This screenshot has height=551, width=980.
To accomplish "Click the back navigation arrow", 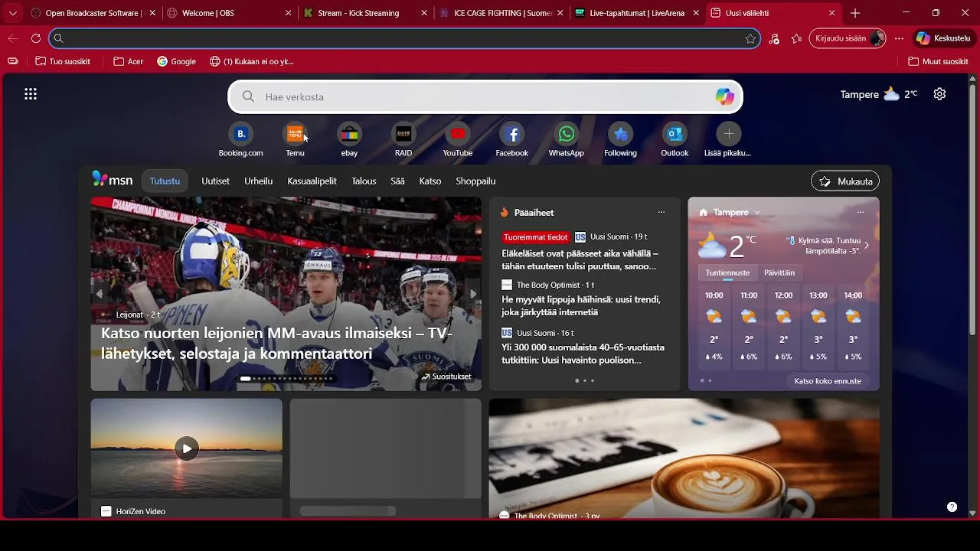I will click(x=13, y=38).
